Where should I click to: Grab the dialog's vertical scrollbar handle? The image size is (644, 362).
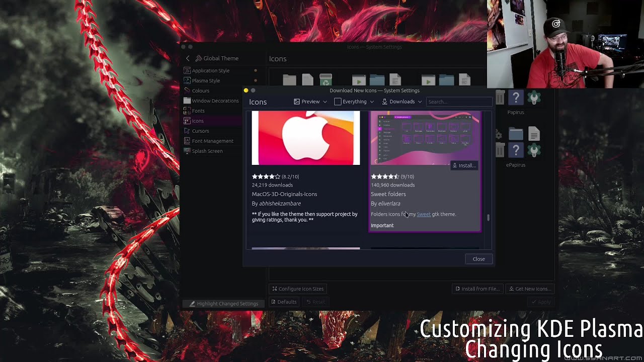tap(488, 218)
